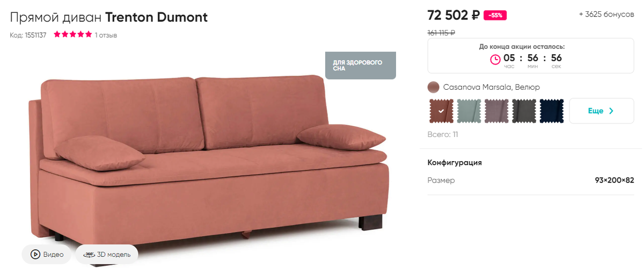Expand more fabric colors with Еще

[x=602, y=111]
